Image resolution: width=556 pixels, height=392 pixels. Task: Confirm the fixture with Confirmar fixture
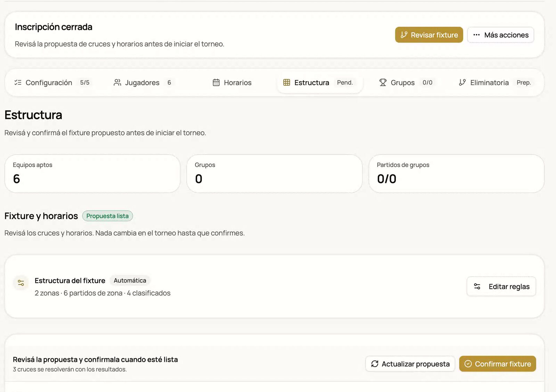click(498, 364)
